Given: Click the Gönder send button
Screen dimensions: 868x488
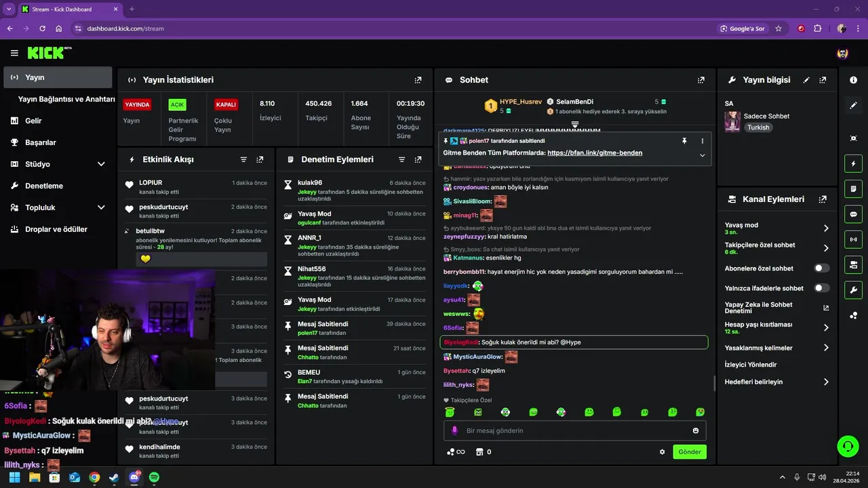Looking at the screenshot, I should (x=690, y=452).
